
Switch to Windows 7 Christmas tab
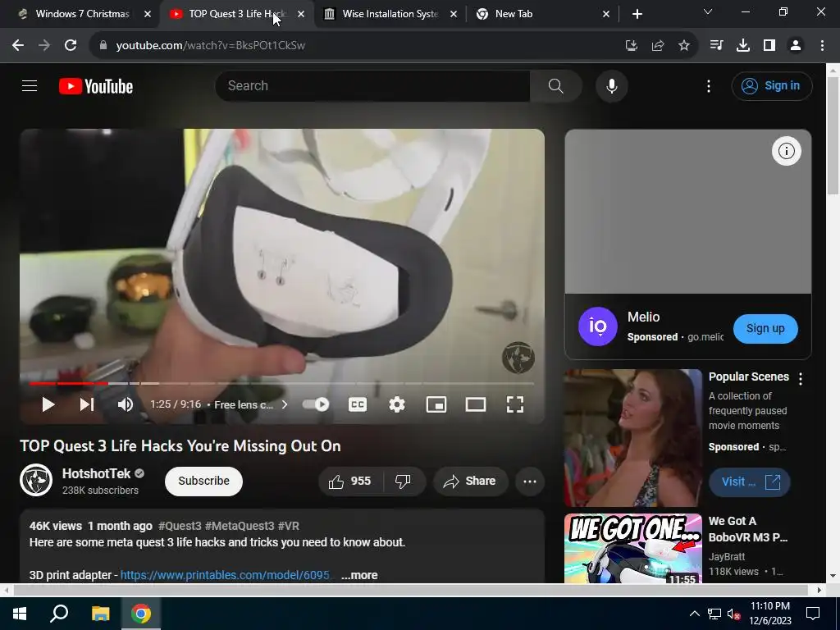pos(82,14)
